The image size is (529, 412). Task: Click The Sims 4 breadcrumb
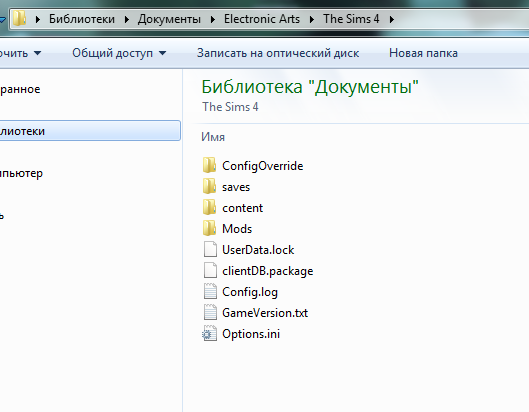pos(351,19)
